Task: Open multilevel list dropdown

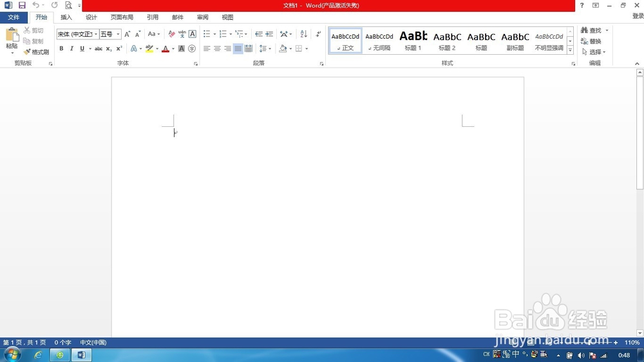Action: tap(246, 34)
